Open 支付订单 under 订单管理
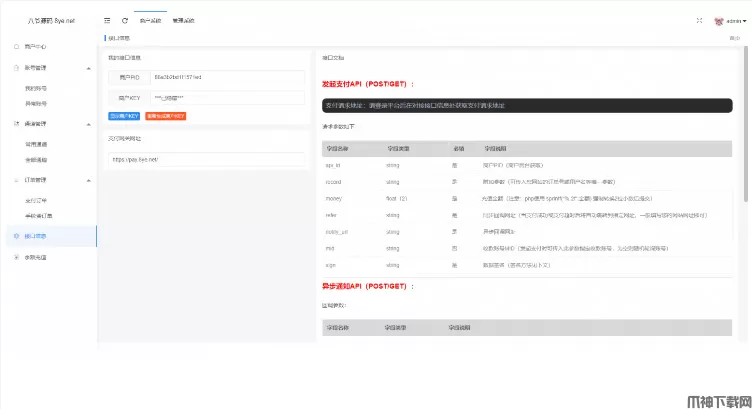Viewport: 752px width, 409px height. (36, 200)
